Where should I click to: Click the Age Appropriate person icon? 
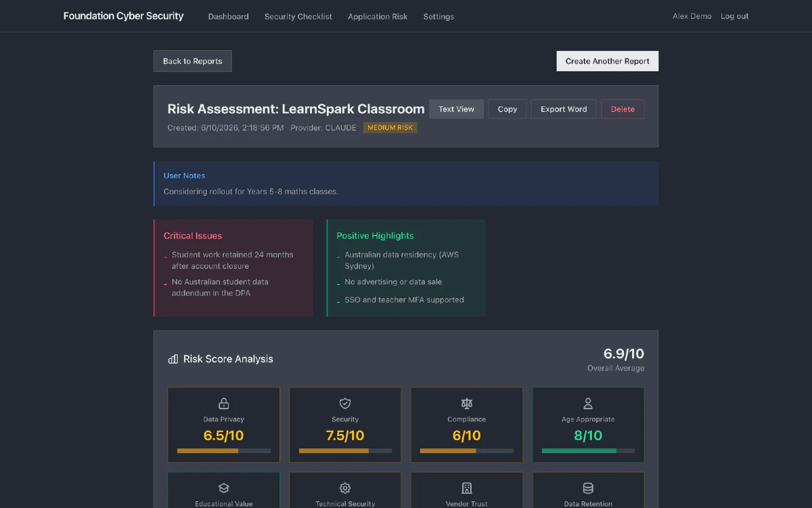588,404
